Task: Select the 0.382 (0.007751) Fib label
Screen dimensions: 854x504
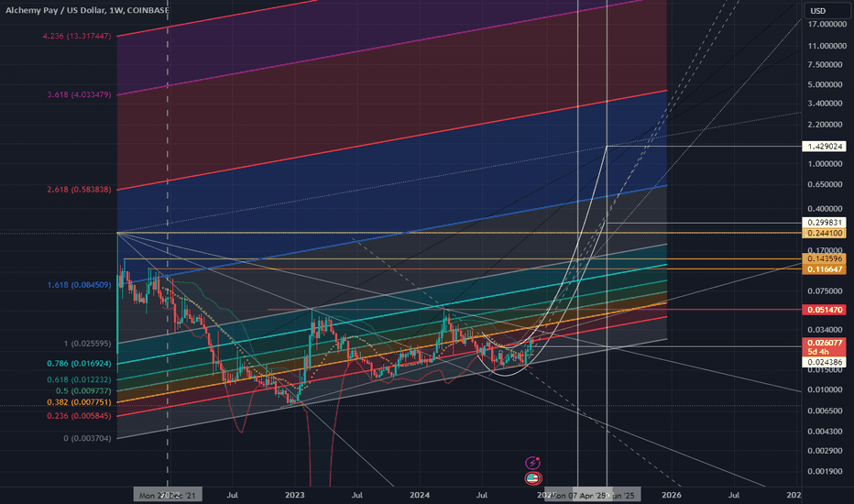Action: [79, 402]
